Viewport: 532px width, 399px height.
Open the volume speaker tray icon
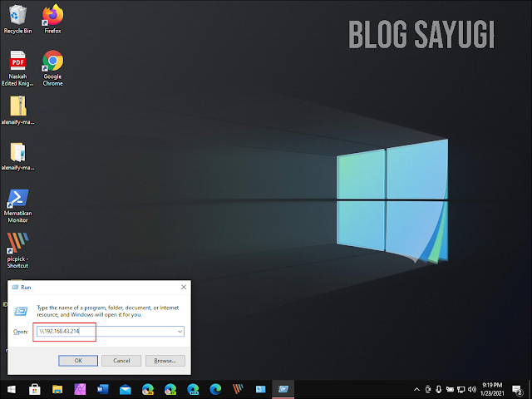tap(472, 389)
